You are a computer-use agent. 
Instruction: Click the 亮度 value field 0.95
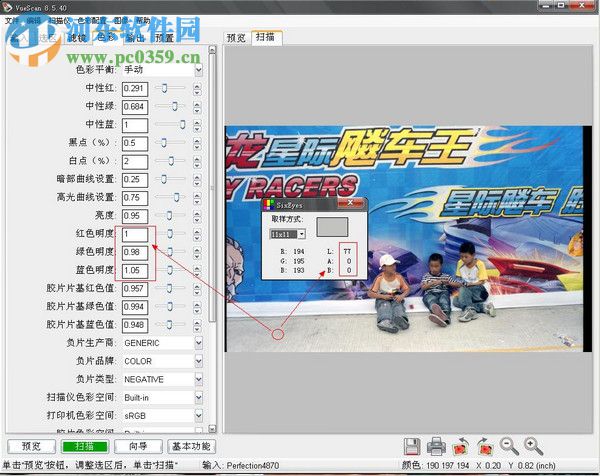[135, 216]
